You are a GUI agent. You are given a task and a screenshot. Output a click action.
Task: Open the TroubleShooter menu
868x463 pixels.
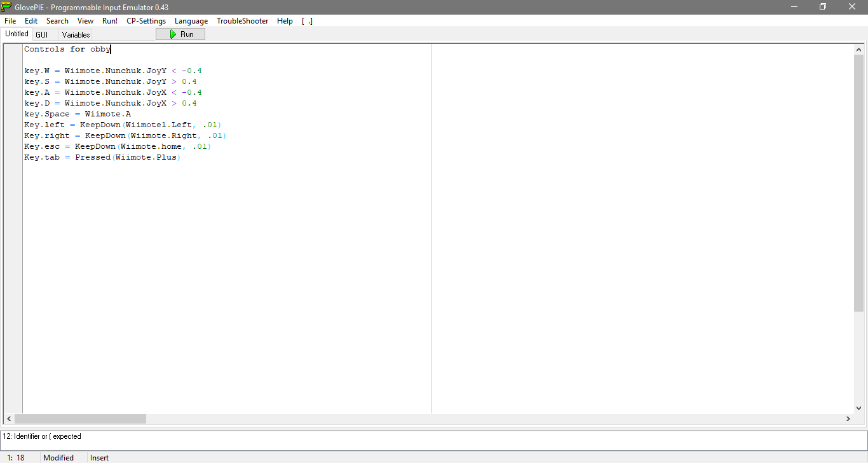242,20
